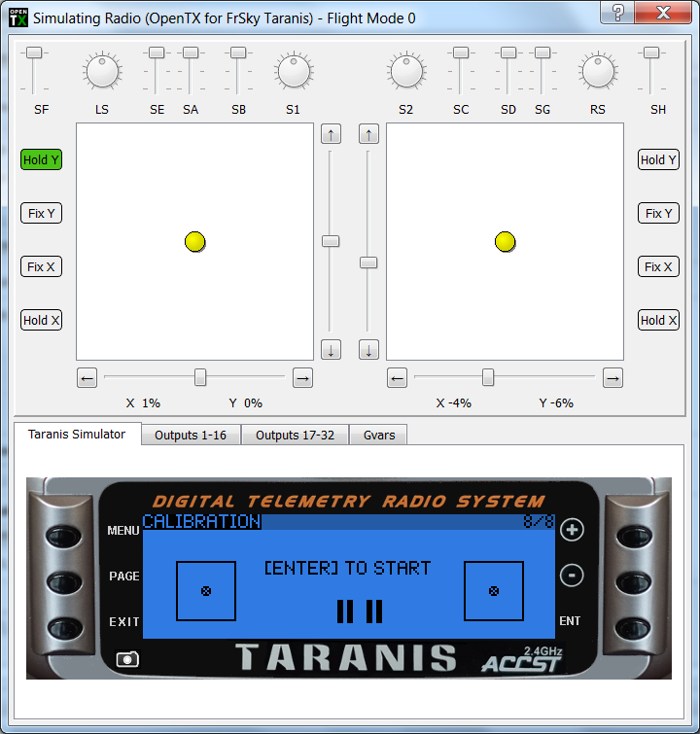The image size is (700, 734).
Task: Click the LS rotary knob
Action: [102, 71]
